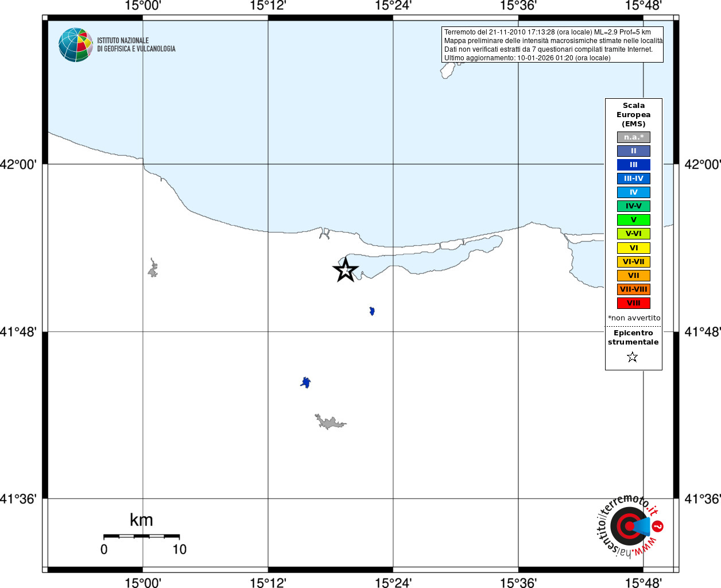Click the '0' scale bar value
Image resolution: width=721 pixels, height=588 pixels.
104,550
